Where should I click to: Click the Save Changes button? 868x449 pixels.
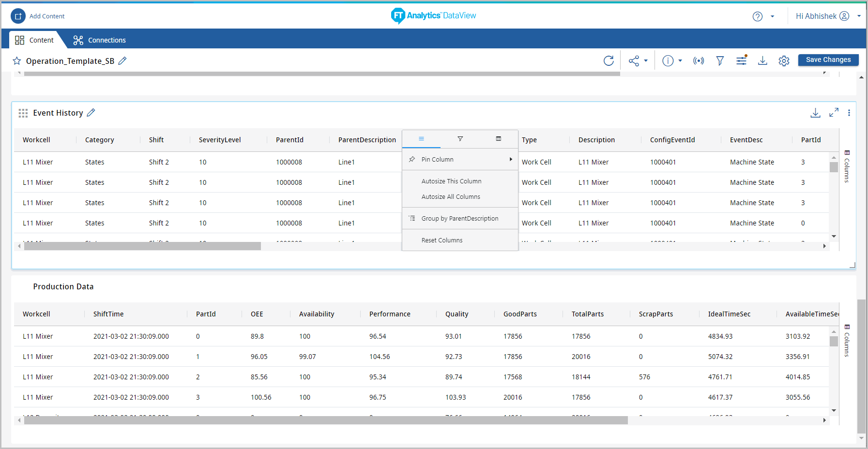point(828,60)
